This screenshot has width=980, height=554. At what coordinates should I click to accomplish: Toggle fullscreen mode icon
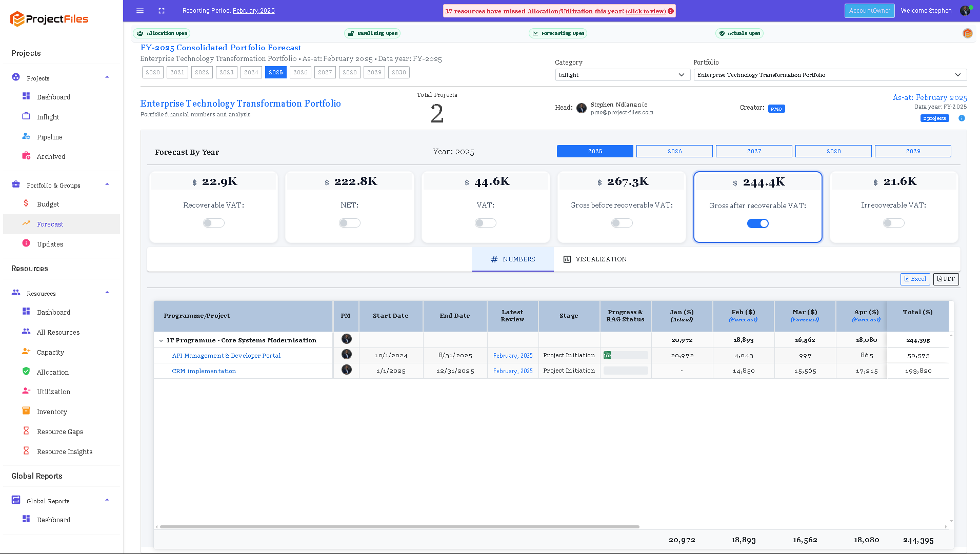pyautogui.click(x=162, y=11)
